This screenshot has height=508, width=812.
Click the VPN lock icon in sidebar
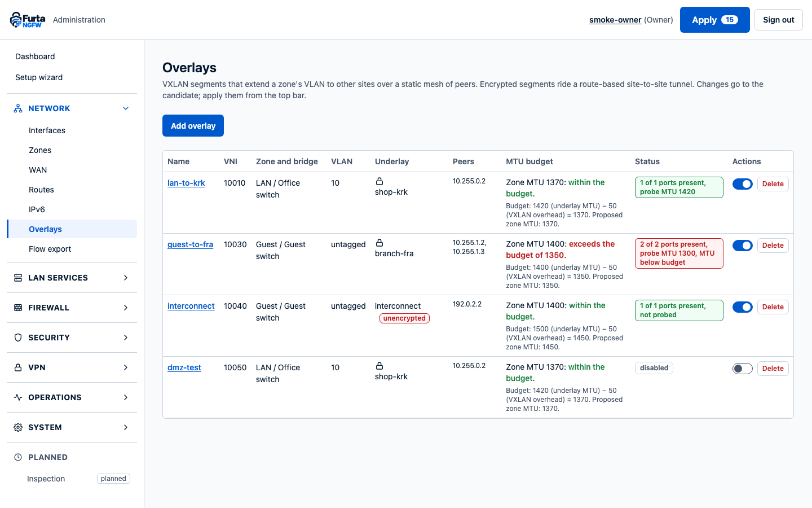click(x=18, y=367)
